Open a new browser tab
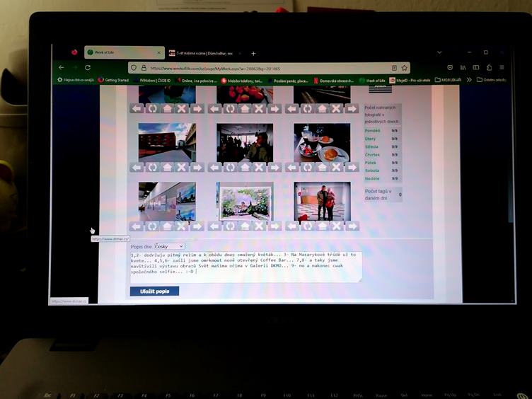Screen dimensions: 532x399 253,53
